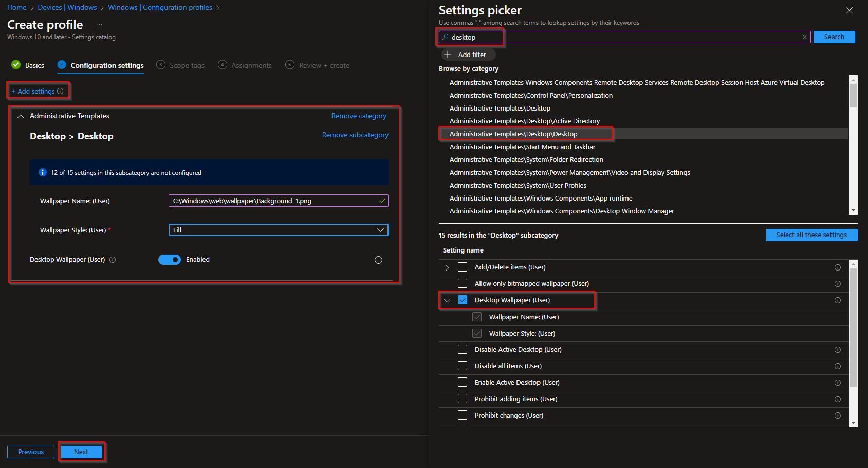This screenshot has width=868, height=468.
Task: Click the info icon next to Add settings
Action: (x=60, y=91)
